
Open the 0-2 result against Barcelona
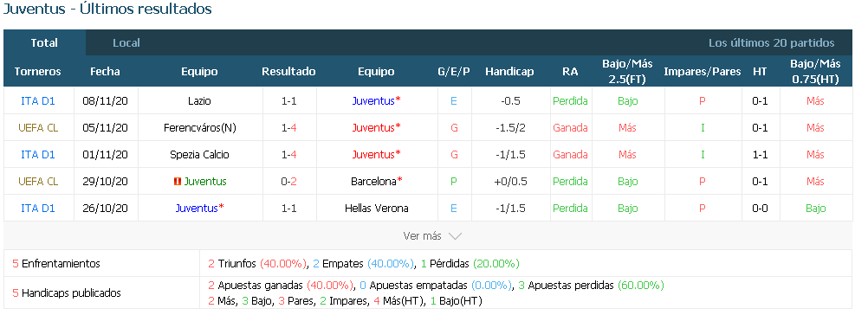coord(289,181)
